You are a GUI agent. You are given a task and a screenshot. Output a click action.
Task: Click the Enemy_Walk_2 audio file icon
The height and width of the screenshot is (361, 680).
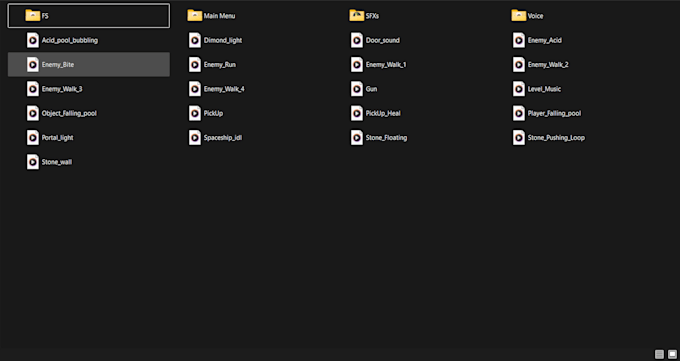coord(519,65)
